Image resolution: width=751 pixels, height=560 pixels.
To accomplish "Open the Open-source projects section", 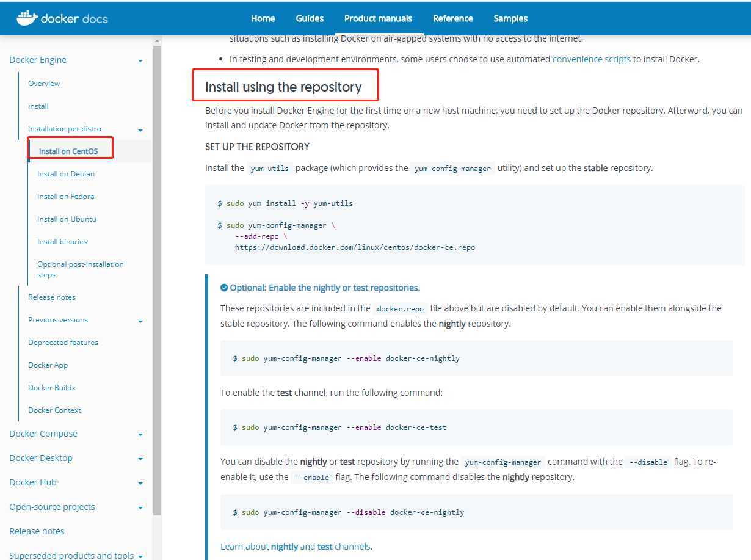I will tap(52, 507).
